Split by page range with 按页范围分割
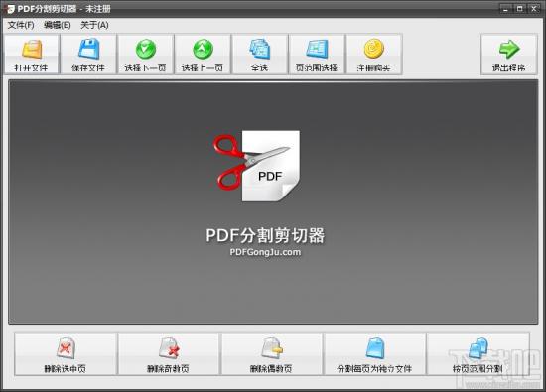546x392 pixels. click(478, 354)
